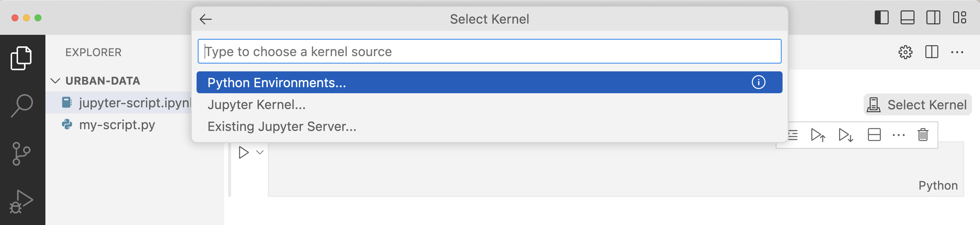Toggle the bottom panel layout button
Image resolution: width=980 pixels, height=225 pixels.
pyautogui.click(x=907, y=18)
